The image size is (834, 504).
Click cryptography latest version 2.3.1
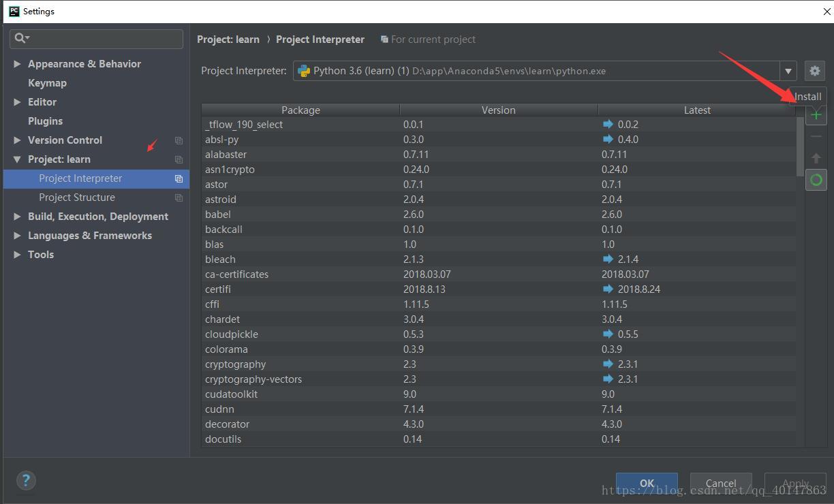tap(628, 364)
